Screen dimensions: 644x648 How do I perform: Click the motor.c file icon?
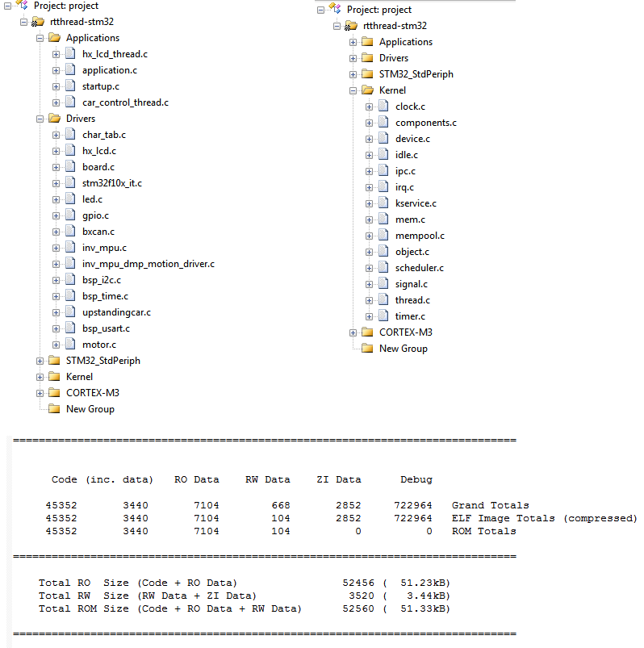tap(71, 344)
